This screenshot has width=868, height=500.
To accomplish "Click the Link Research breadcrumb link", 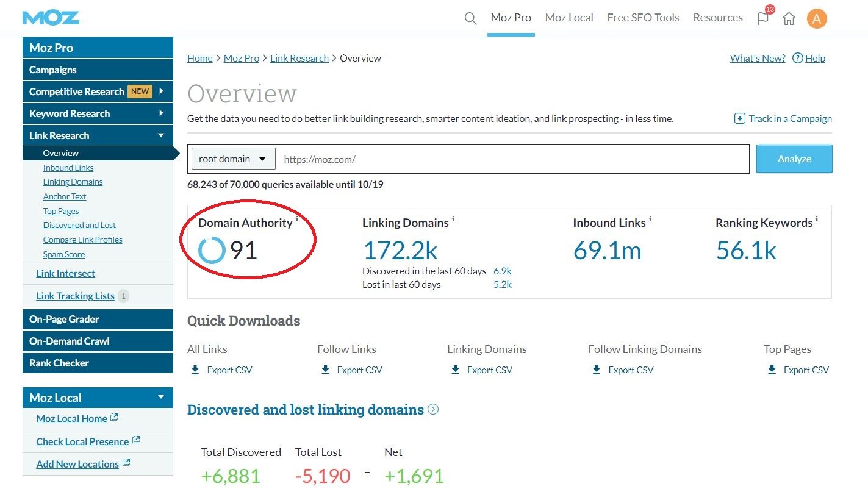I will (299, 58).
